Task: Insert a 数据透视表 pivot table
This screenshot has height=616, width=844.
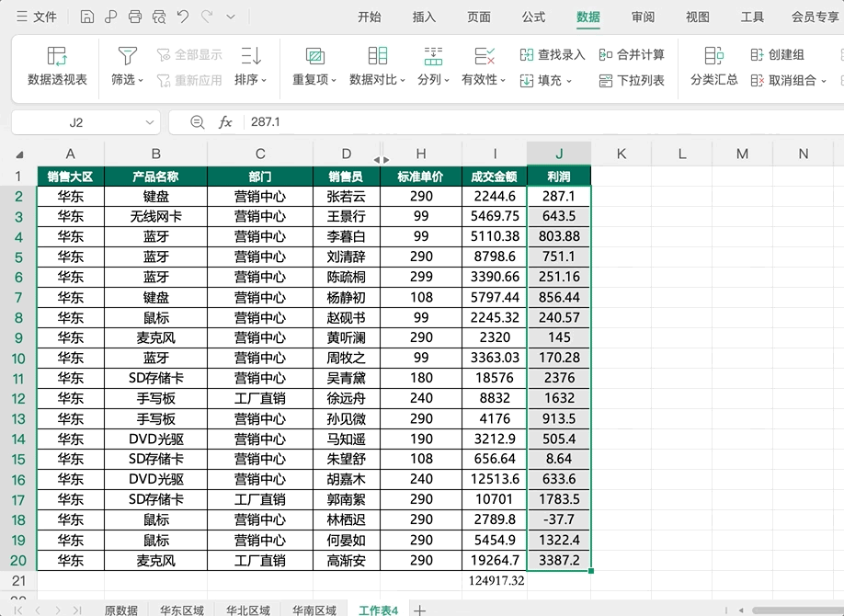Action: 57,66
